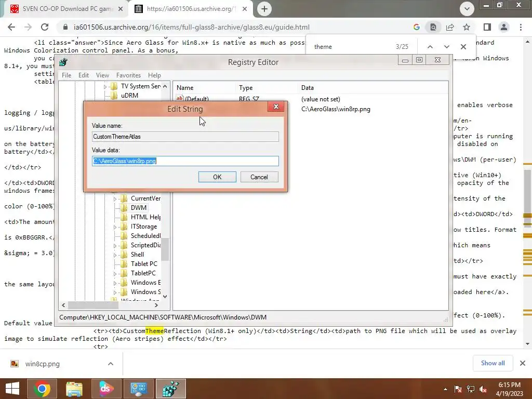Expand the Windows Search key

pyautogui.click(x=115, y=292)
